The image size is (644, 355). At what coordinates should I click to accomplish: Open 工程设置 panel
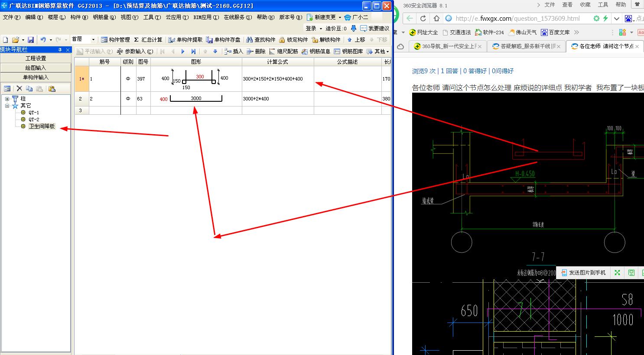[36, 58]
